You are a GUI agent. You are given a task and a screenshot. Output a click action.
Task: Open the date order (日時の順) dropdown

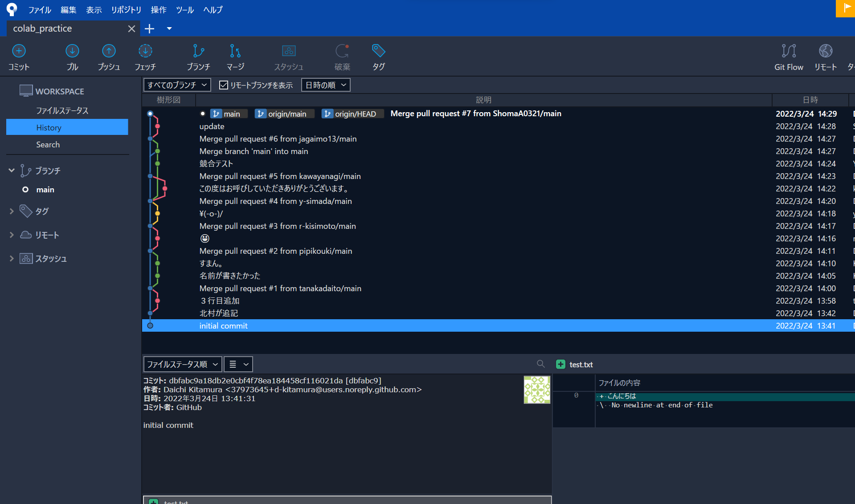point(326,85)
